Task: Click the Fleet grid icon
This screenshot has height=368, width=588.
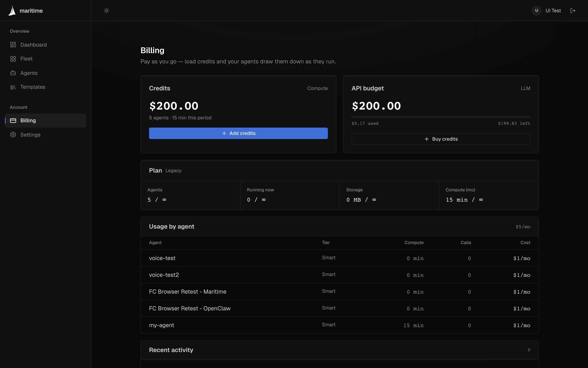Action: [x=13, y=59]
